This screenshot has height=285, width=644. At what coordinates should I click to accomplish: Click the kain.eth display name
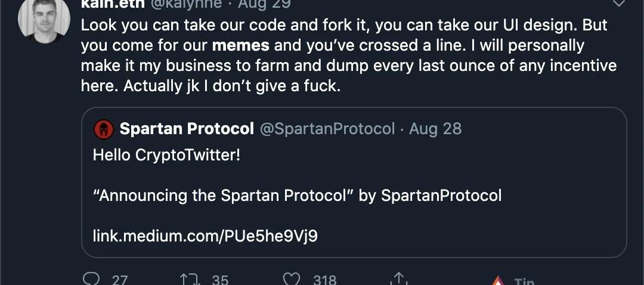(x=113, y=4)
